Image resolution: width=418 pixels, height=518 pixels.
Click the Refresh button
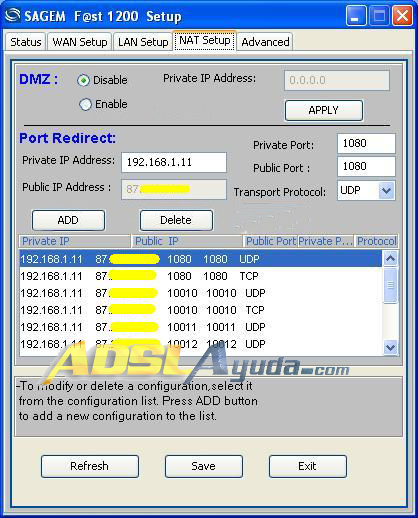click(x=90, y=466)
